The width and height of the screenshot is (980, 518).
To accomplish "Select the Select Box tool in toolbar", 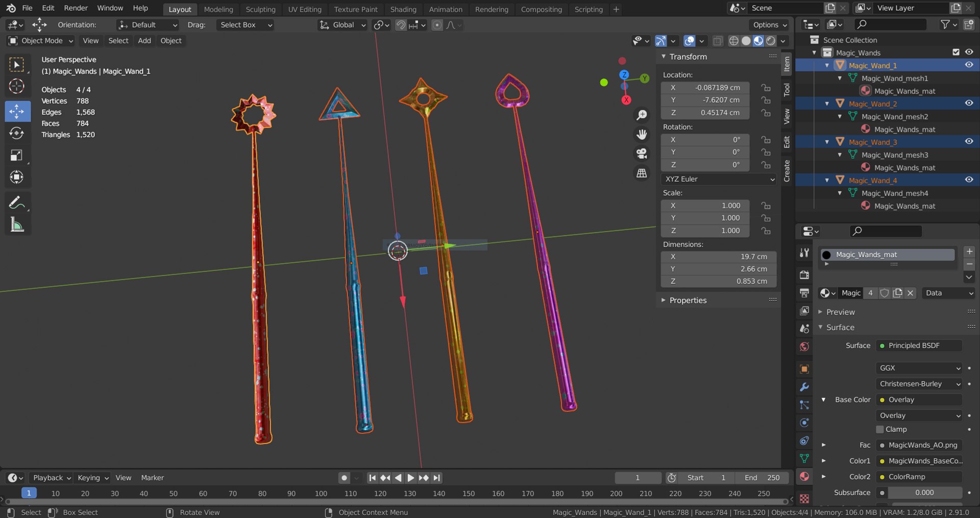I will [17, 64].
